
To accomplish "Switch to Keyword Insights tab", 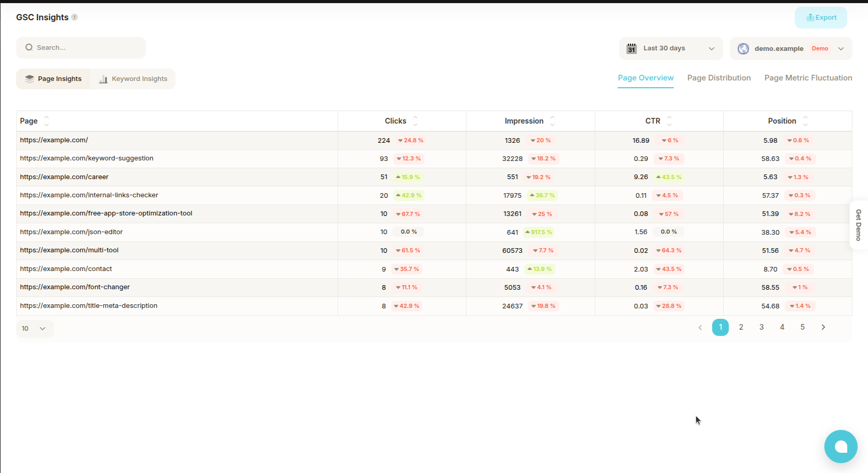I will click(x=133, y=79).
